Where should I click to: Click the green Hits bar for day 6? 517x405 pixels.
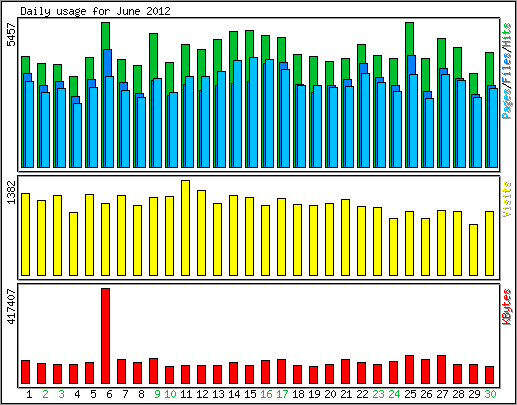point(105,36)
